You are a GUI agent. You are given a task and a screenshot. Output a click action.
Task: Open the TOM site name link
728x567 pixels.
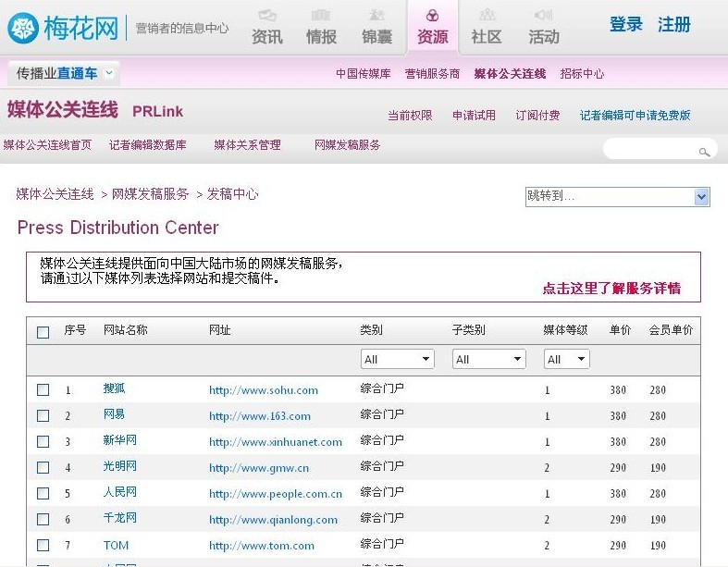click(116, 545)
